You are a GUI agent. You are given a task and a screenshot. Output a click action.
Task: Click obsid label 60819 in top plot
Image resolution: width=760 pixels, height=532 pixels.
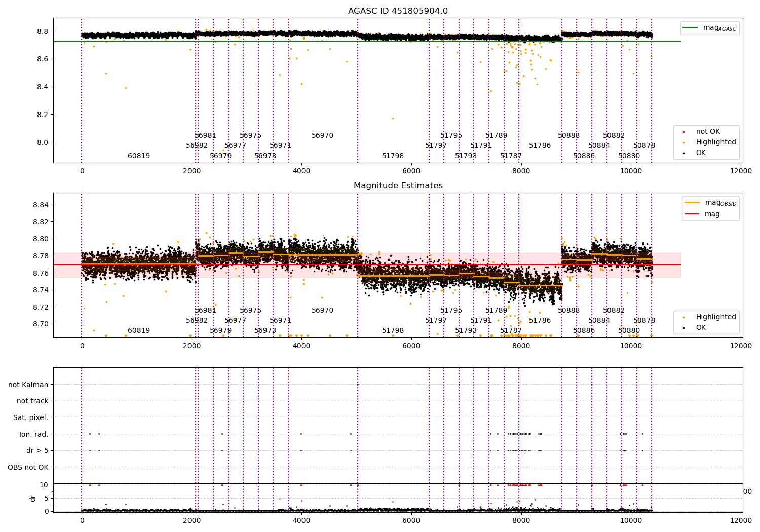click(139, 156)
